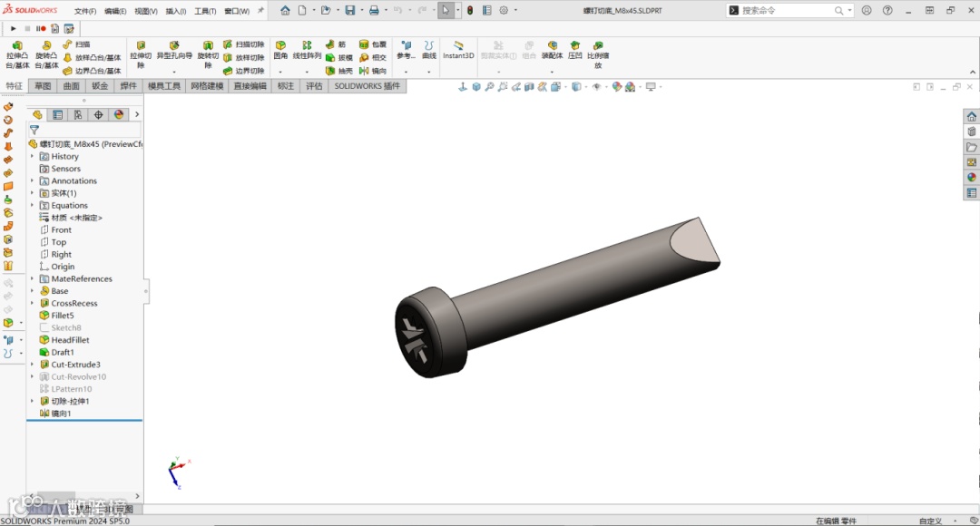Expand the MateReferences node
Viewport: 980px width, 526px height.
pyautogui.click(x=32, y=278)
